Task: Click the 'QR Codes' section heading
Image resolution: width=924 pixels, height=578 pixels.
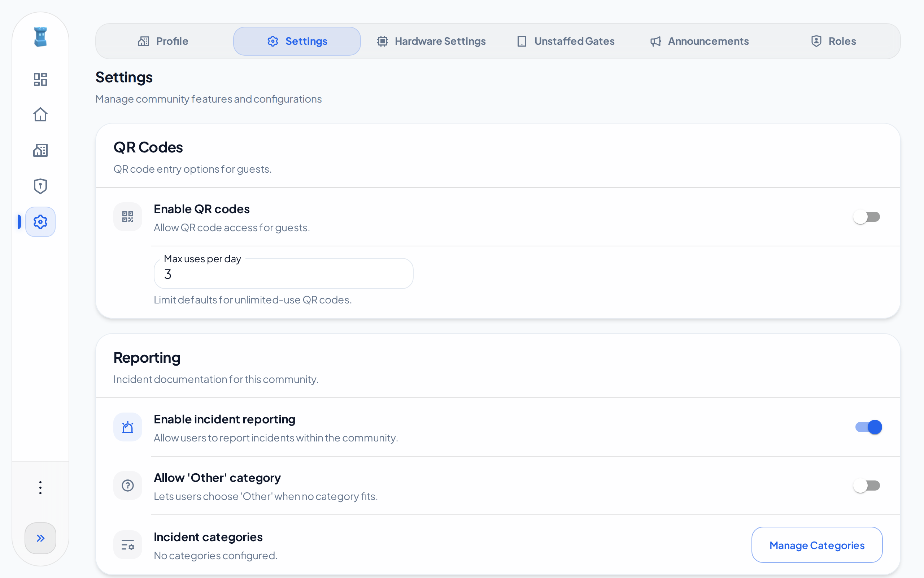Action: click(148, 147)
